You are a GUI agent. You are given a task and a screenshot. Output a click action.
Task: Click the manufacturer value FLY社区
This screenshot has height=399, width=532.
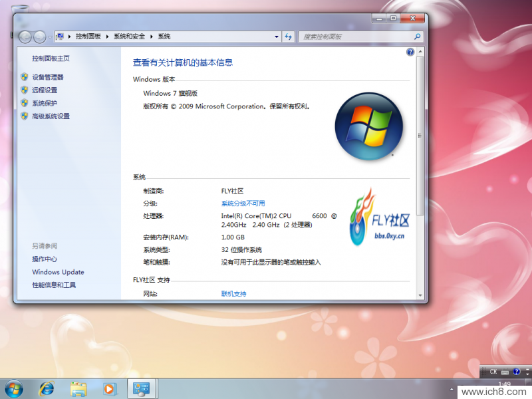(232, 191)
